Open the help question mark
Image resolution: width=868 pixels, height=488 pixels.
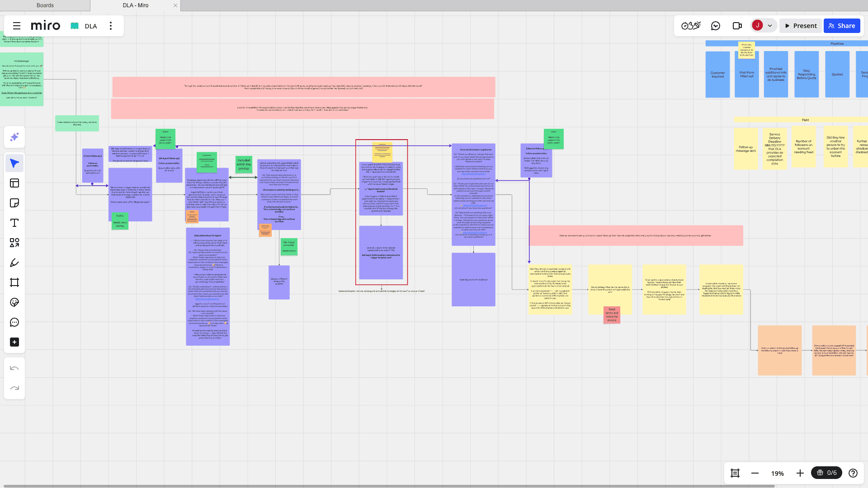(853, 473)
